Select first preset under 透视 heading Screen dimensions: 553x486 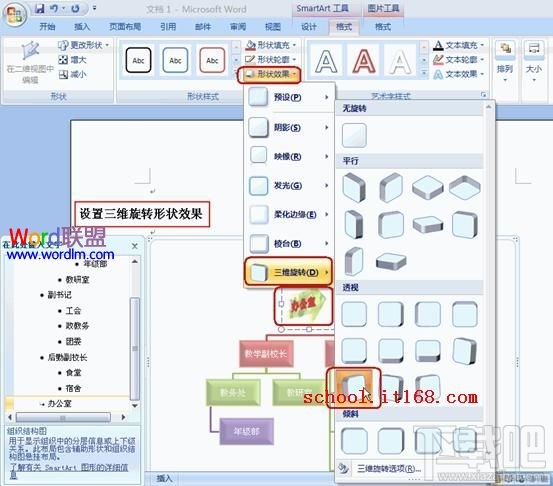pyautogui.click(x=354, y=314)
